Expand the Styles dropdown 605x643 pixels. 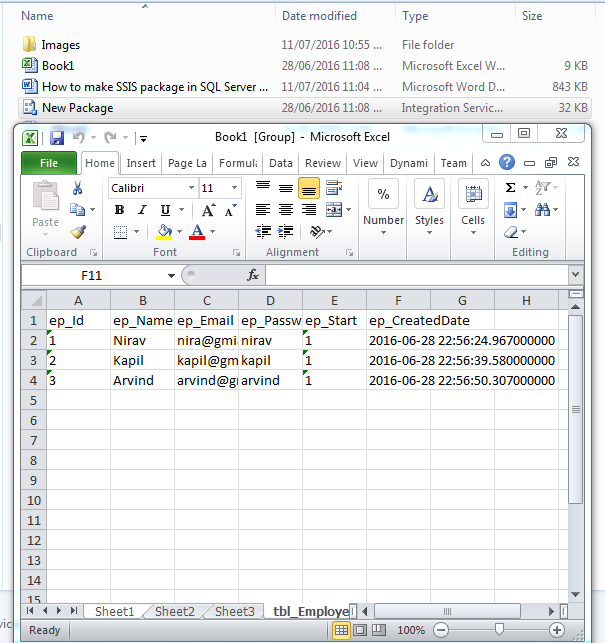pos(429,233)
